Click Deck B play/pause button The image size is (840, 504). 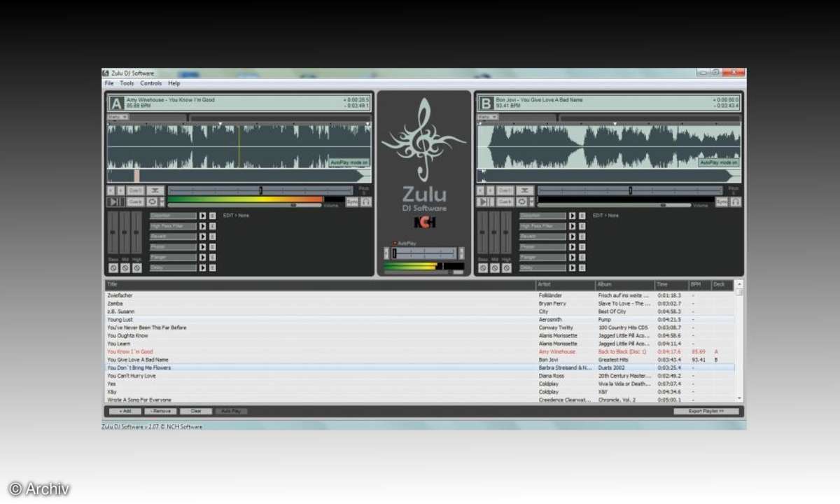[485, 202]
